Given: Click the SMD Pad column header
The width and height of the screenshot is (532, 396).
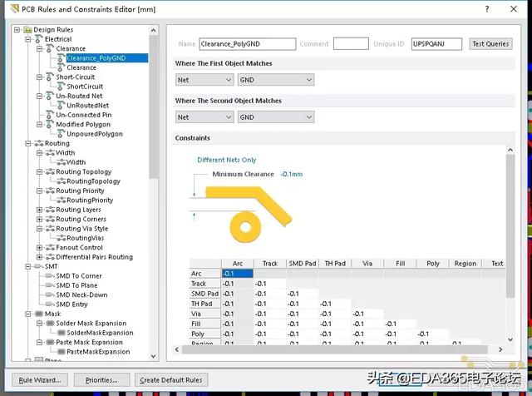Looking at the screenshot, I should click(x=303, y=264).
